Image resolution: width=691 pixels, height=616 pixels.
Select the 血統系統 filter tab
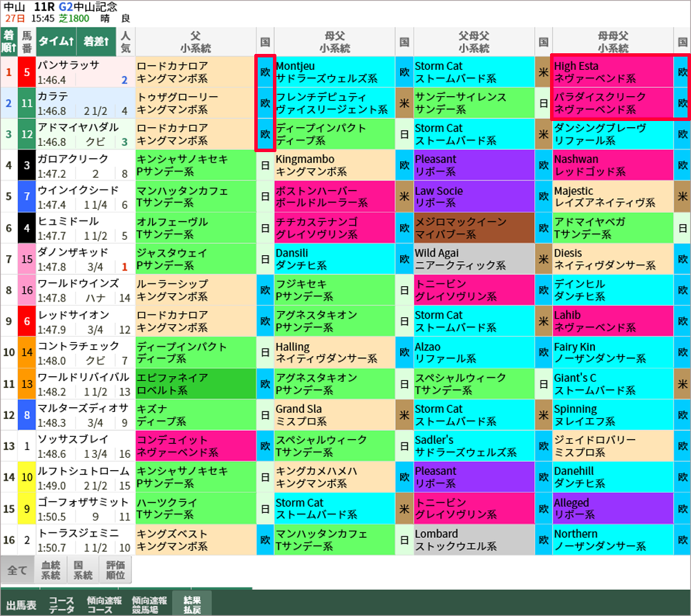[x=50, y=570]
